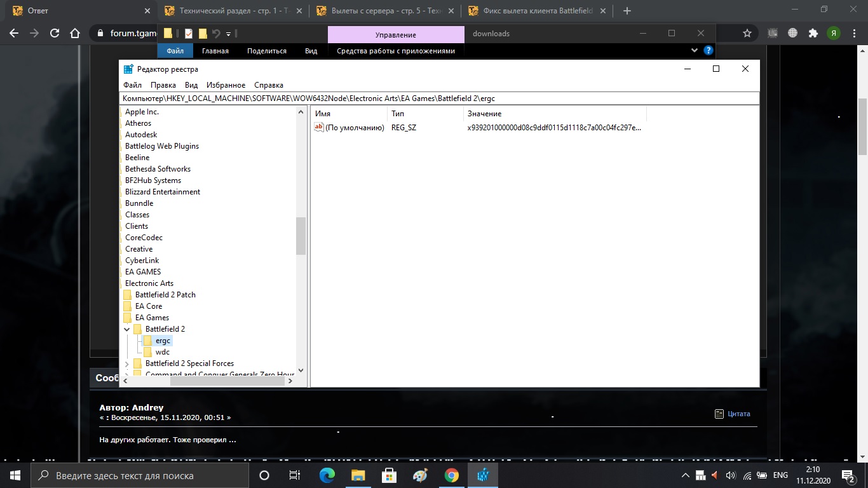Viewport: 868px width, 488px height.
Task: Open the Избранное menu
Action: click(226, 85)
